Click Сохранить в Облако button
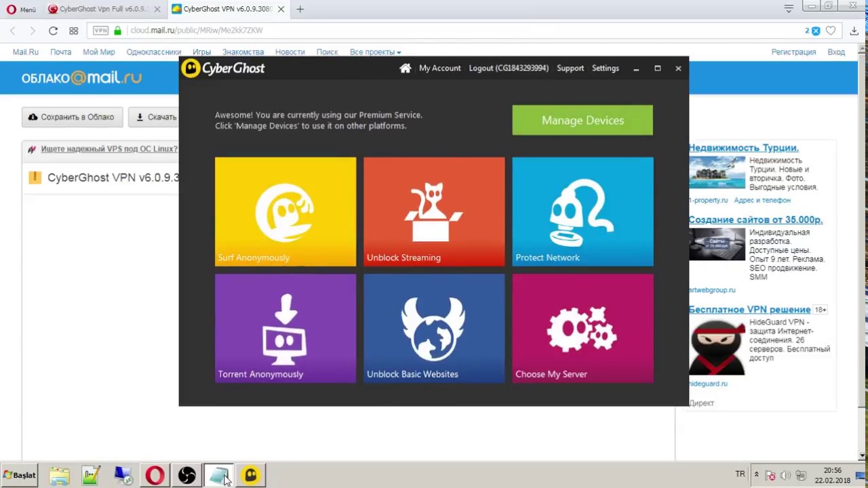 point(73,117)
